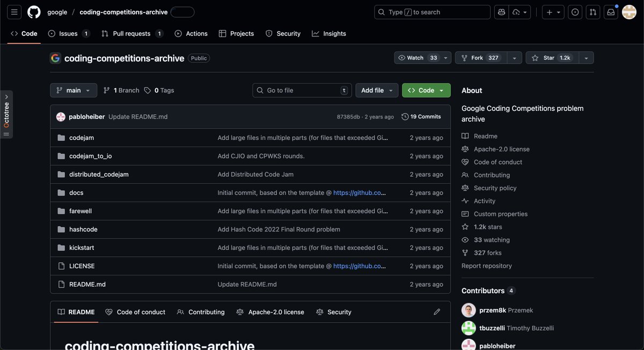644x350 pixels.
Task: Open the Copilot options dropdown arrow
Action: [521, 12]
